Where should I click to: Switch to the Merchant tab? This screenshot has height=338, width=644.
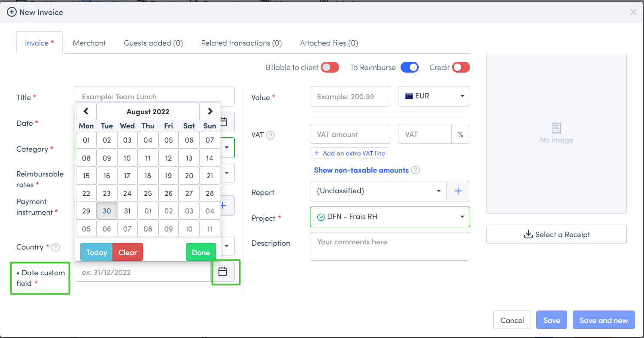pos(89,43)
